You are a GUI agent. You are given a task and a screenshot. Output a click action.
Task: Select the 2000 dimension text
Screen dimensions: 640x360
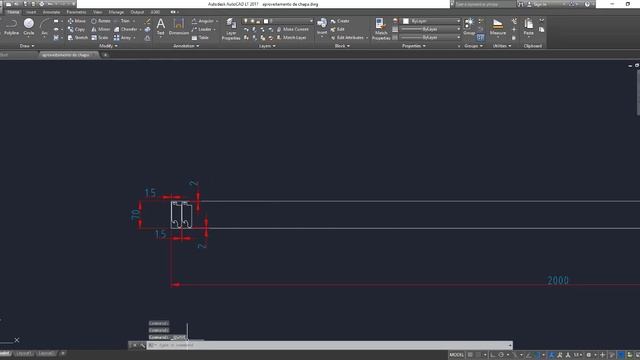click(x=558, y=280)
